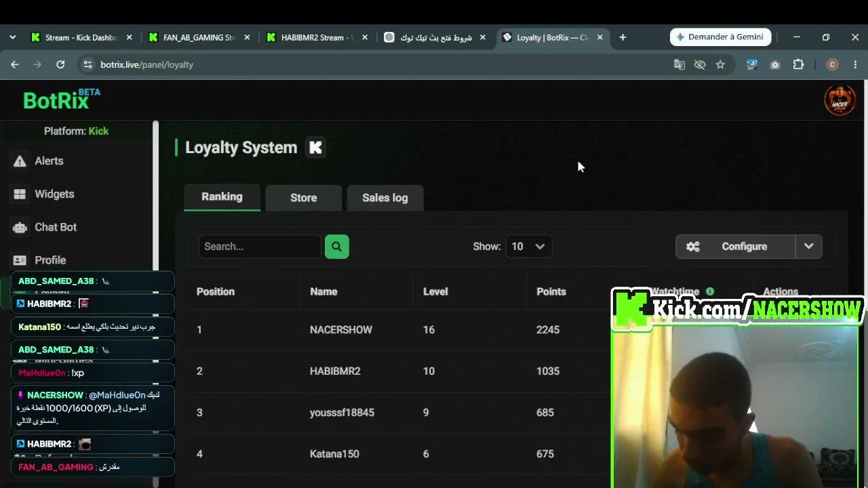This screenshot has width=868, height=488.
Task: Click the browser back arrow
Action: point(15,64)
